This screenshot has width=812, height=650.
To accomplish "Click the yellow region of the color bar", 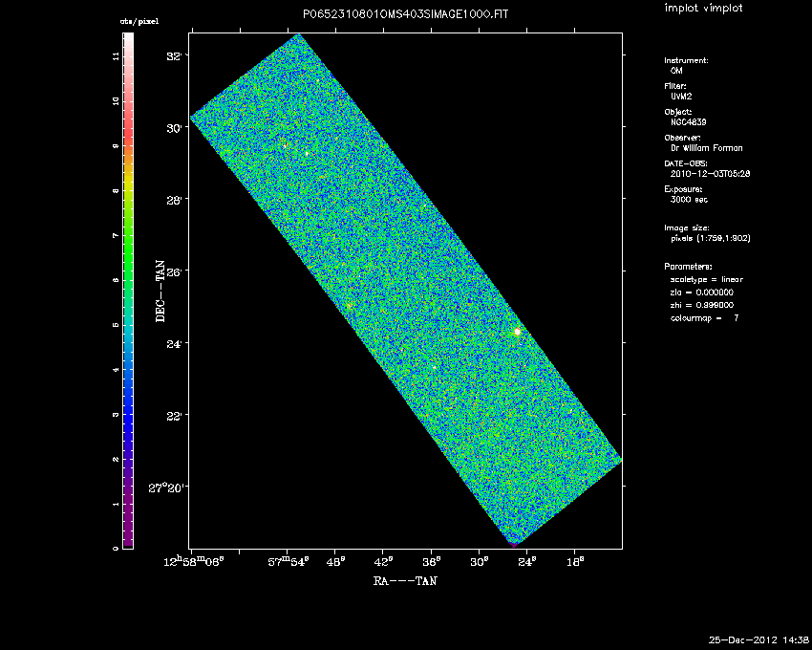I will [x=128, y=182].
